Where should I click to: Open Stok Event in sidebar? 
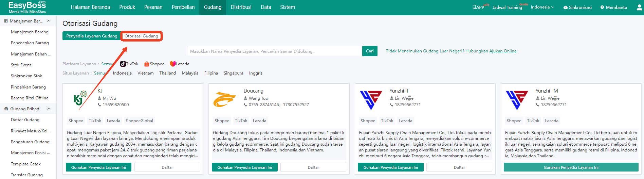[x=21, y=65]
